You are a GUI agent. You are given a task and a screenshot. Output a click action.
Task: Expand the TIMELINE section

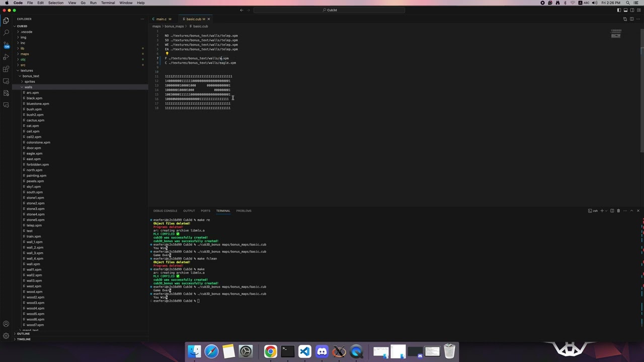coord(80,339)
